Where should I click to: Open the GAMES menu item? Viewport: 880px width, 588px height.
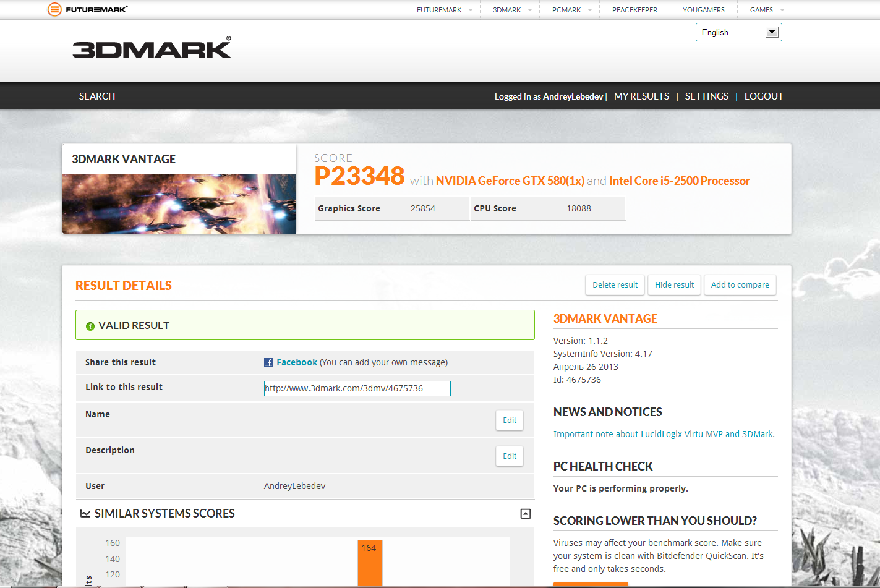tap(761, 10)
